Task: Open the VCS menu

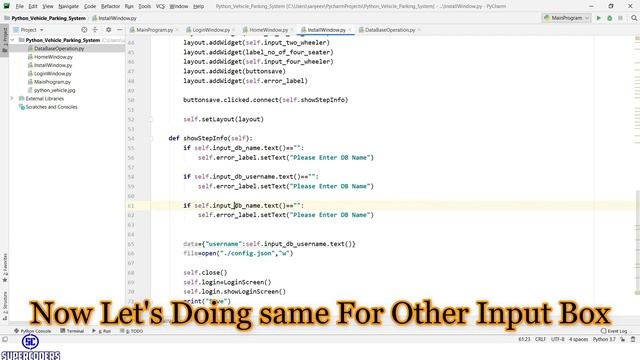Action: click(x=160, y=6)
